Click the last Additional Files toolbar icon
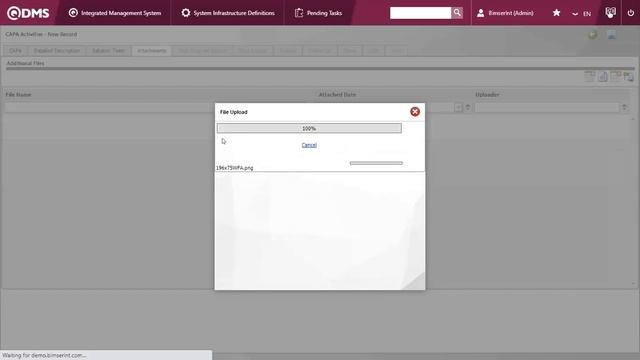The image size is (640, 360). [629, 76]
